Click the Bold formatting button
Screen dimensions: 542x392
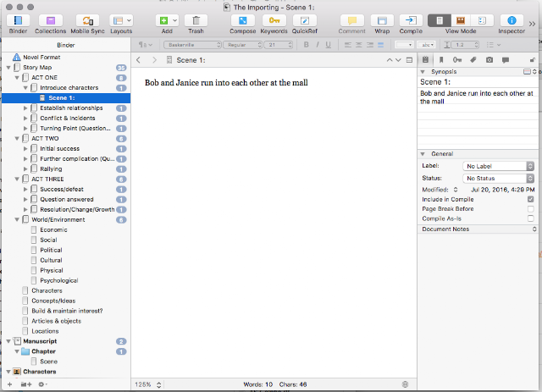[306, 45]
